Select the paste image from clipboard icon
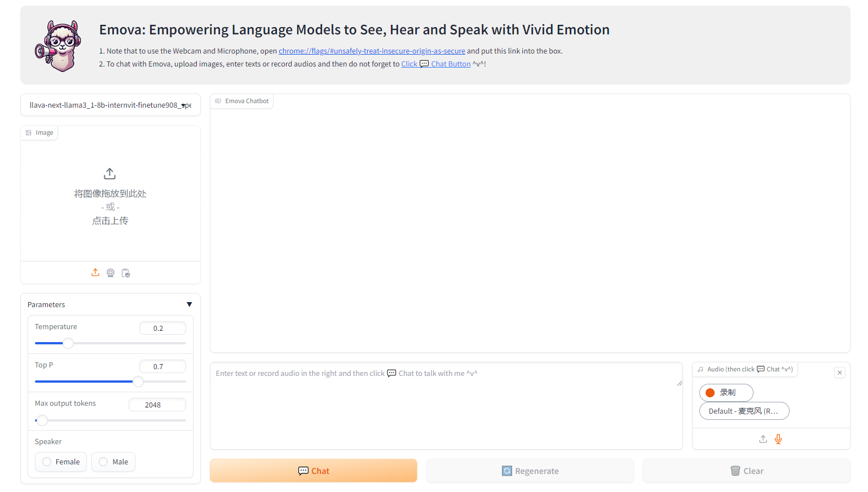 click(126, 272)
